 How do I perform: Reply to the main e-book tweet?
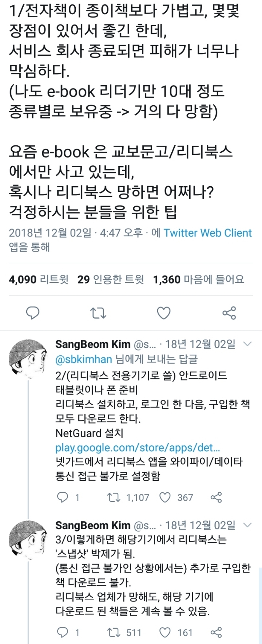coord(33,313)
